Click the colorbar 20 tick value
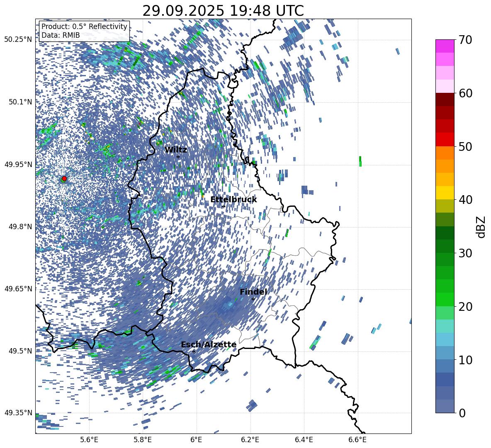491x448 pixels. click(465, 306)
